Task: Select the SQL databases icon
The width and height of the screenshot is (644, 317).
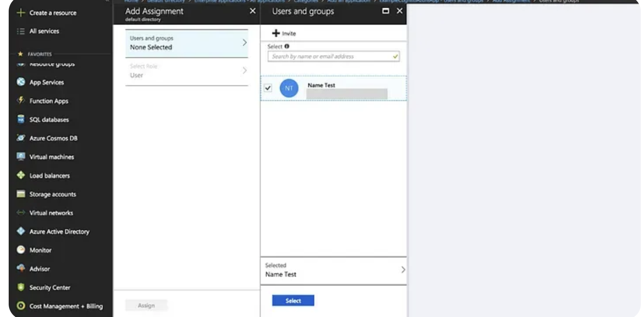Action: 21,119
